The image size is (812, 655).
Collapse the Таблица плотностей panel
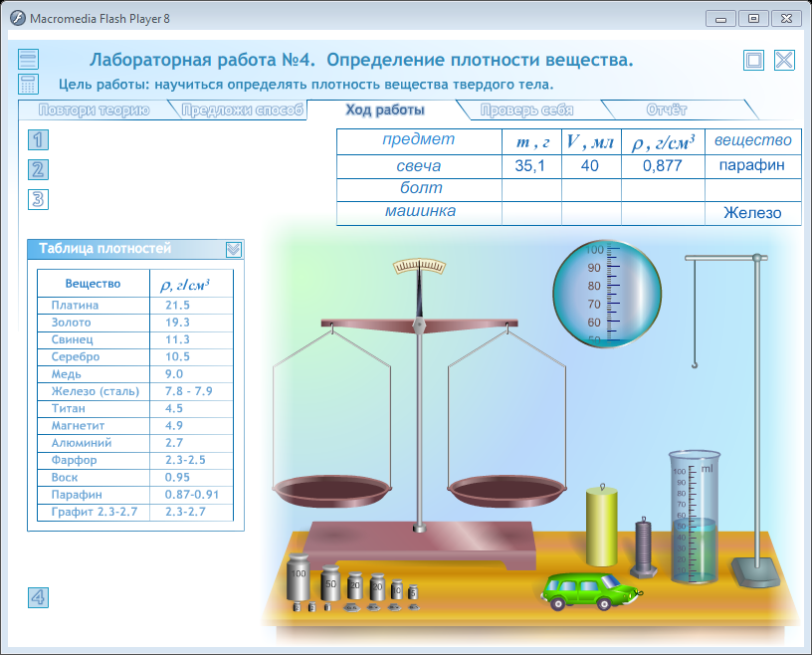234,249
